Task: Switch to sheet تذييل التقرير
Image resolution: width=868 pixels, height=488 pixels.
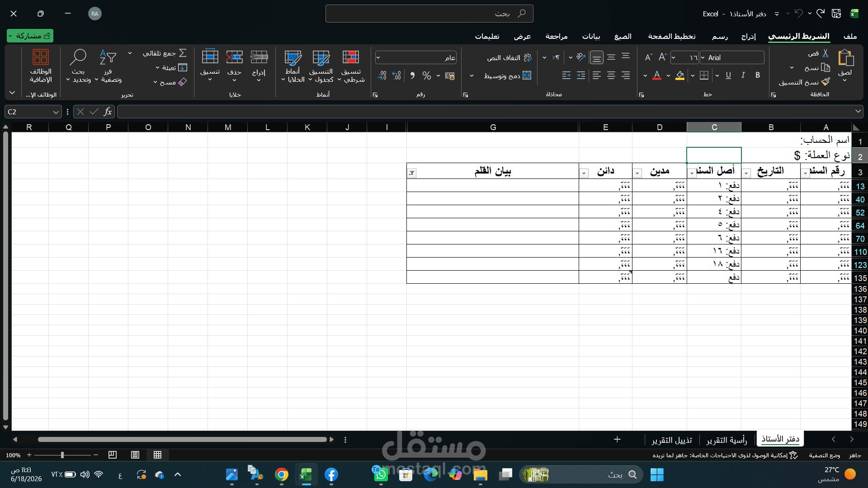Action: [672, 440]
